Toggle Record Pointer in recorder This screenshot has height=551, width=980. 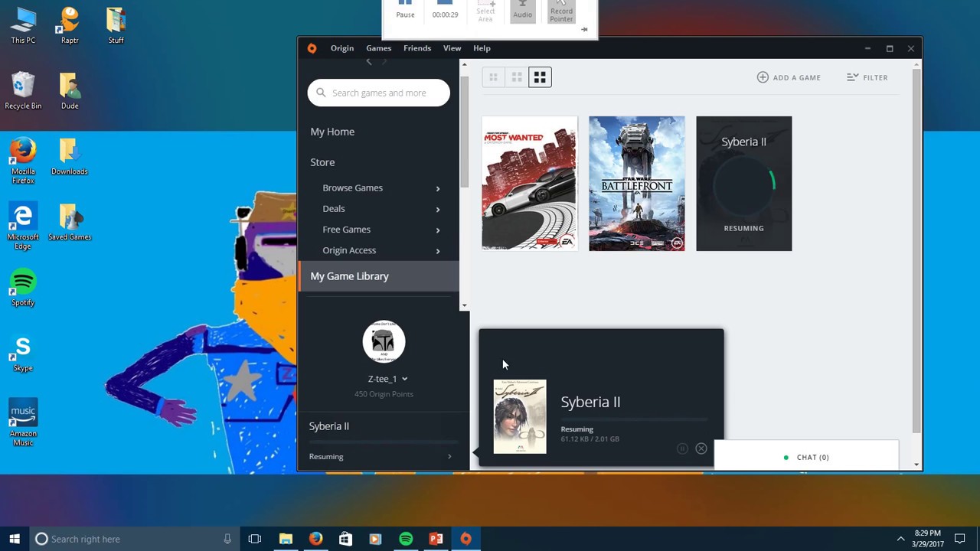pos(561,11)
